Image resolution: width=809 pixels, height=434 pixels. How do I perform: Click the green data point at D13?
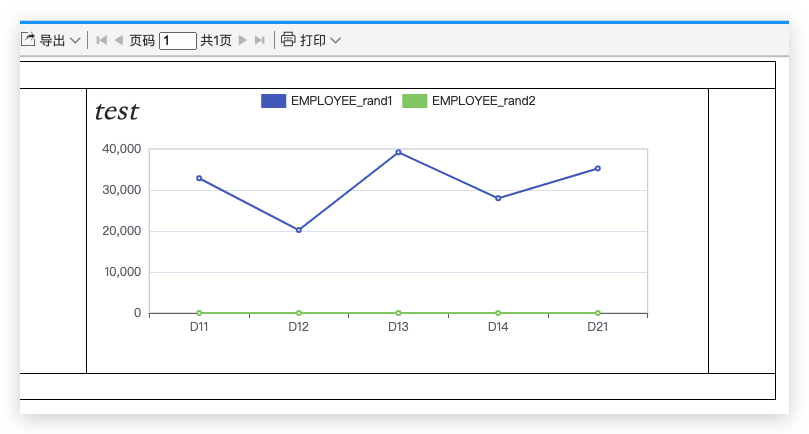pyautogui.click(x=398, y=313)
